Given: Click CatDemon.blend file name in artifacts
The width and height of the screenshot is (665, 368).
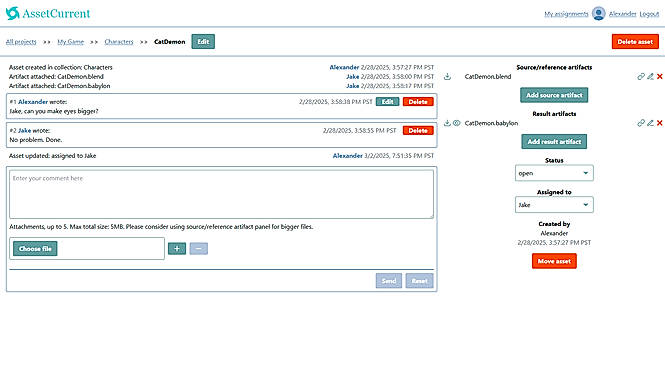Looking at the screenshot, I should point(488,77).
